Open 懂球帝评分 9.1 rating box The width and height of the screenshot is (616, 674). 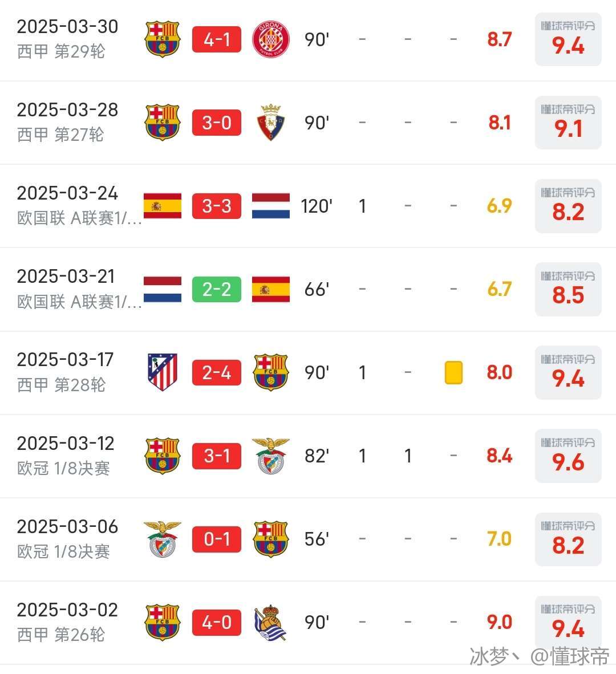tap(568, 123)
